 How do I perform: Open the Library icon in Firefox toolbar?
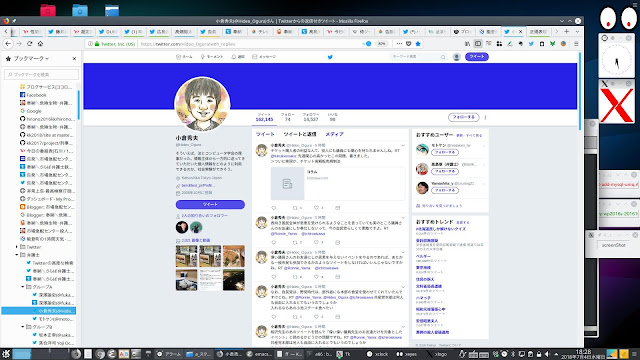tap(467, 44)
